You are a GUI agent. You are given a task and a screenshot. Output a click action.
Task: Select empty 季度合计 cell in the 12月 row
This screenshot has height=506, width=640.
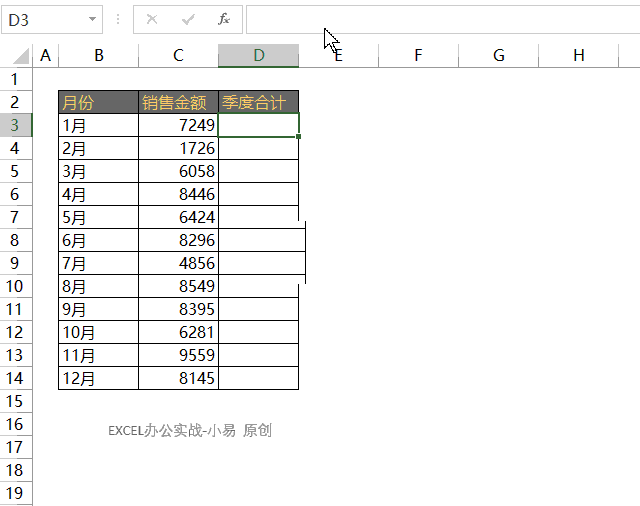(x=258, y=378)
